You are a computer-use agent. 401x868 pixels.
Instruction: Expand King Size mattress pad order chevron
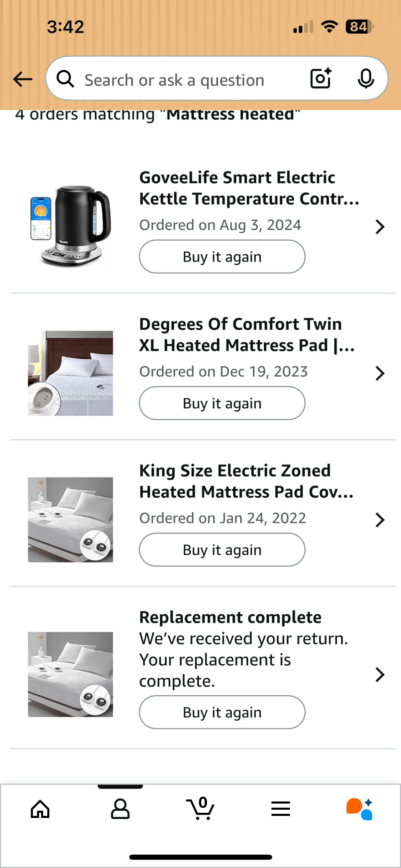[x=380, y=520]
